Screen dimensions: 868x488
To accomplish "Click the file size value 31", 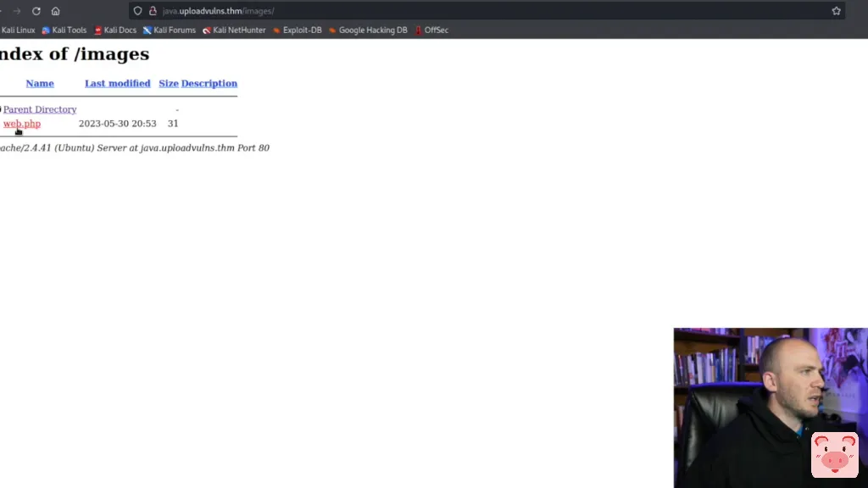I will pos(173,124).
